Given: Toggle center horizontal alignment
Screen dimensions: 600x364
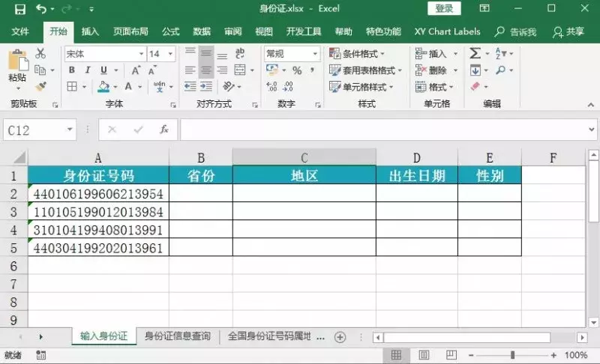Looking at the screenshot, I should [206, 70].
